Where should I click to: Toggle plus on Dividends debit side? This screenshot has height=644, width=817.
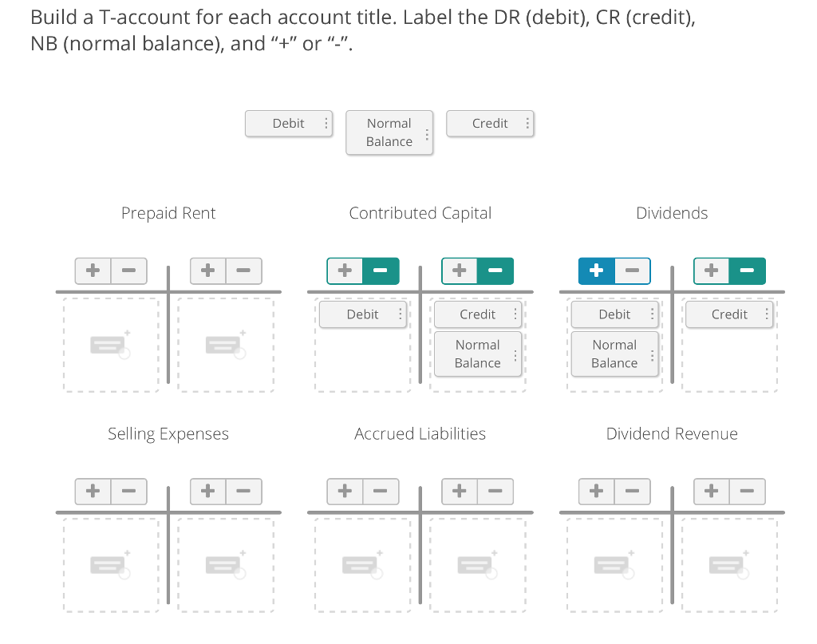pos(597,271)
